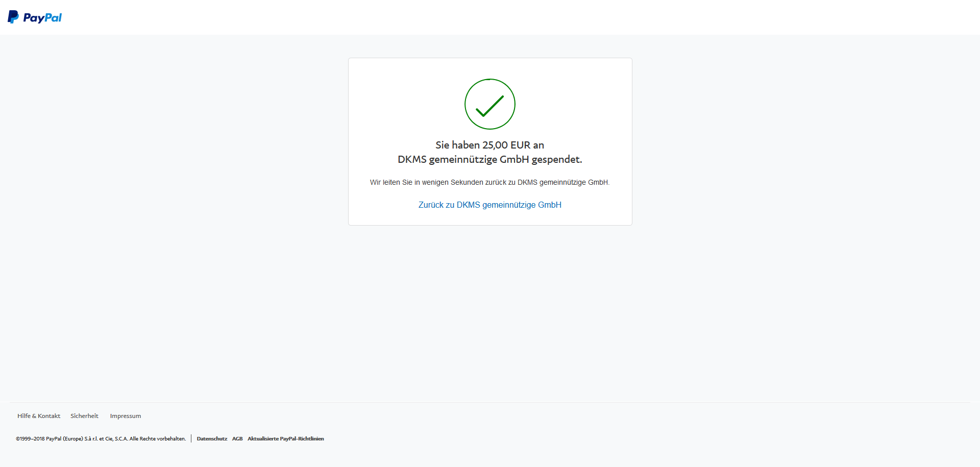Click 'DKMS gemeinnützige GmbH gespendet.' heading line
The width and height of the screenshot is (980, 467).
[x=490, y=159]
